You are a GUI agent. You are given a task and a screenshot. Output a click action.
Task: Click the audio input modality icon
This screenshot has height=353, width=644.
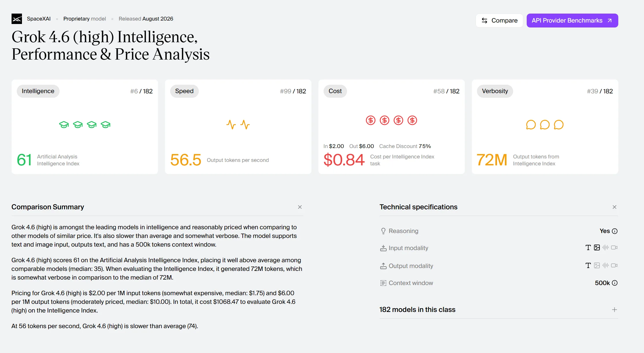coord(606,247)
